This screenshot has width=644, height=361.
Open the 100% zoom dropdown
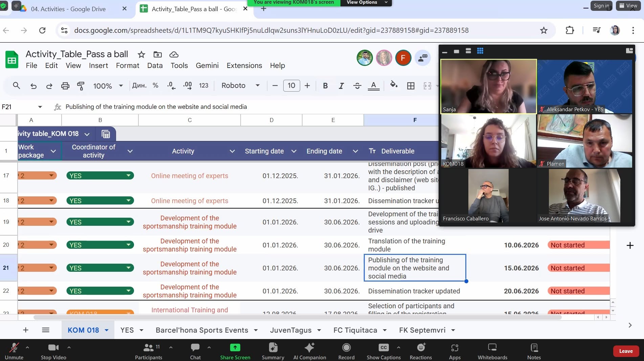[108, 86]
